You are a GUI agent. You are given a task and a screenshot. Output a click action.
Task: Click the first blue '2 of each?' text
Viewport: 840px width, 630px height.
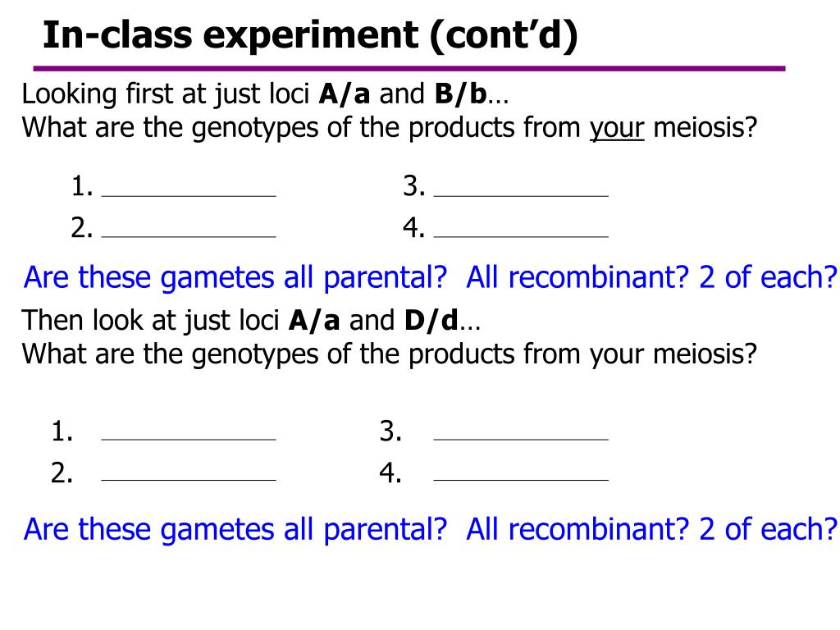tap(768, 277)
